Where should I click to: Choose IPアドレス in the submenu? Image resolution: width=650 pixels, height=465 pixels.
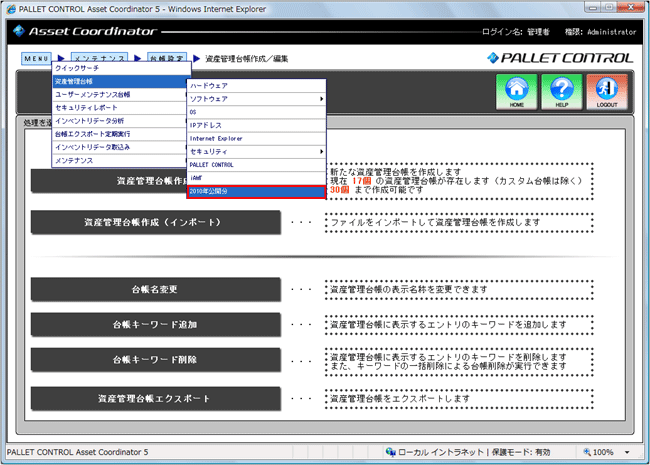256,125
